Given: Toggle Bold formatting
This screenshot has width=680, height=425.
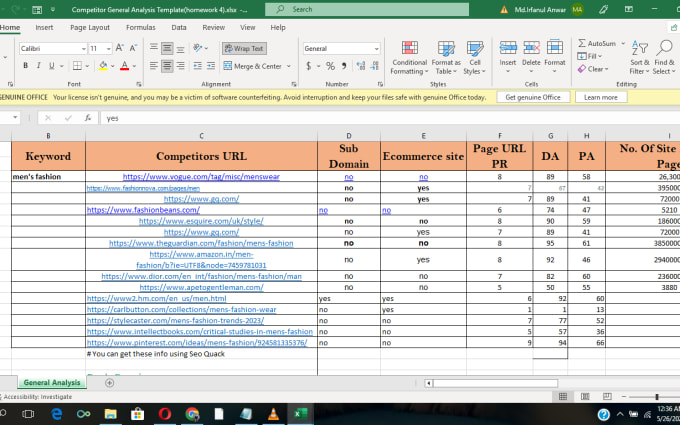Looking at the screenshot, I should [x=25, y=66].
